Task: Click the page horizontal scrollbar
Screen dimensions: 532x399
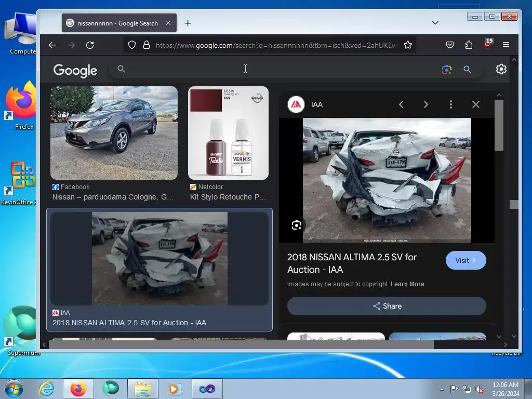Action: (x=241, y=345)
